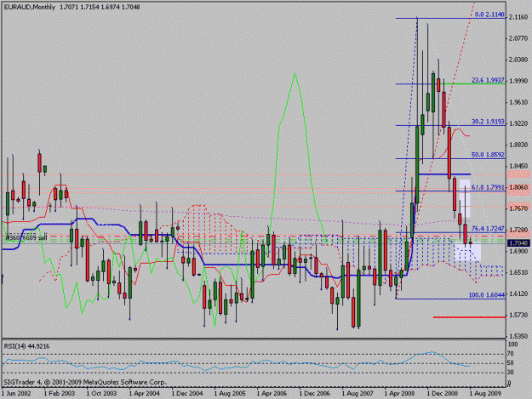The image size is (532, 399).
Task: Click the 1.9610 price scale value
Action: (x=518, y=102)
